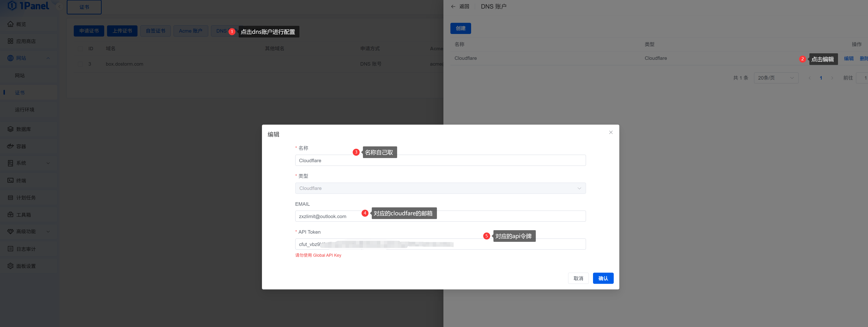Open the 网站 submenu item

[20, 75]
